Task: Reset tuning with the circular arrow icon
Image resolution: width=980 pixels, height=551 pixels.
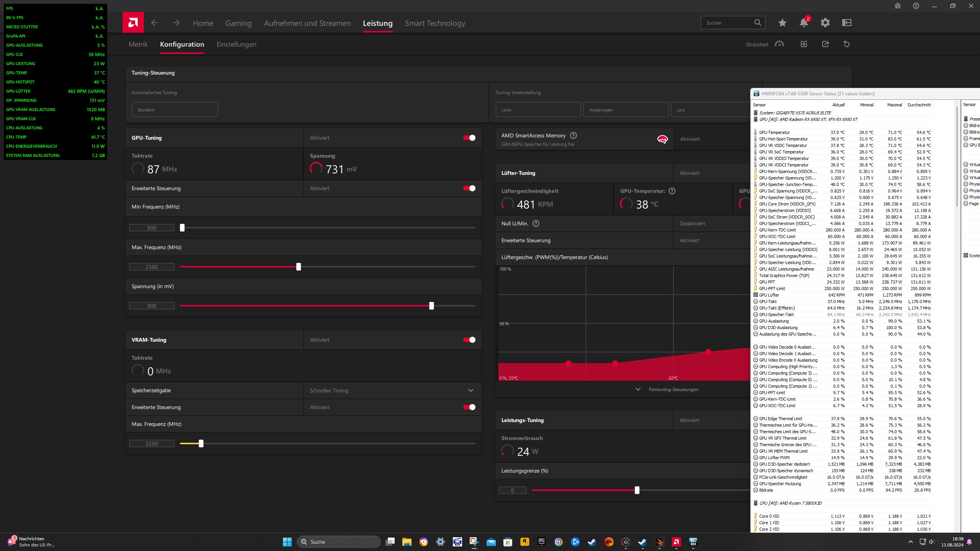Action: [x=847, y=44]
